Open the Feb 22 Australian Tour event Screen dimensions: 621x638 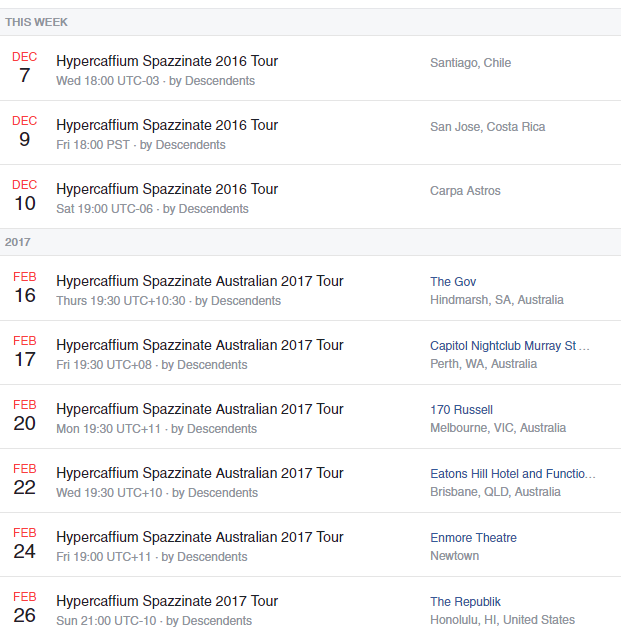click(199, 473)
